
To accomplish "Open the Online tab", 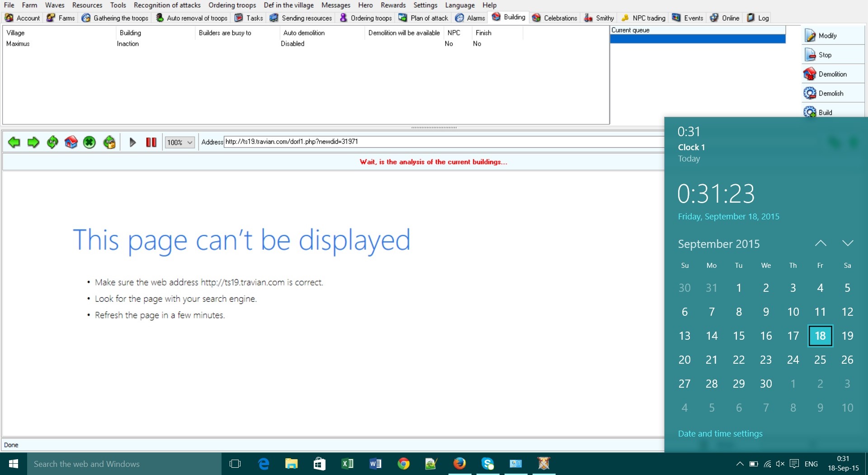I will [725, 18].
